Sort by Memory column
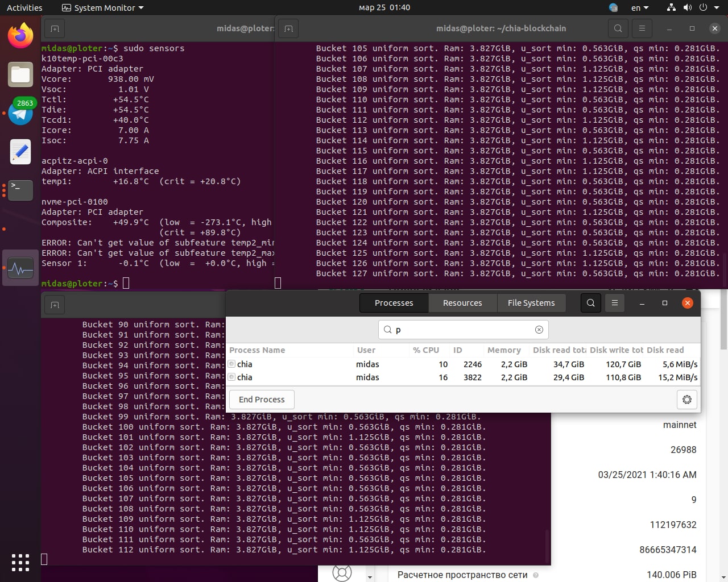728x582 pixels. pyautogui.click(x=506, y=350)
